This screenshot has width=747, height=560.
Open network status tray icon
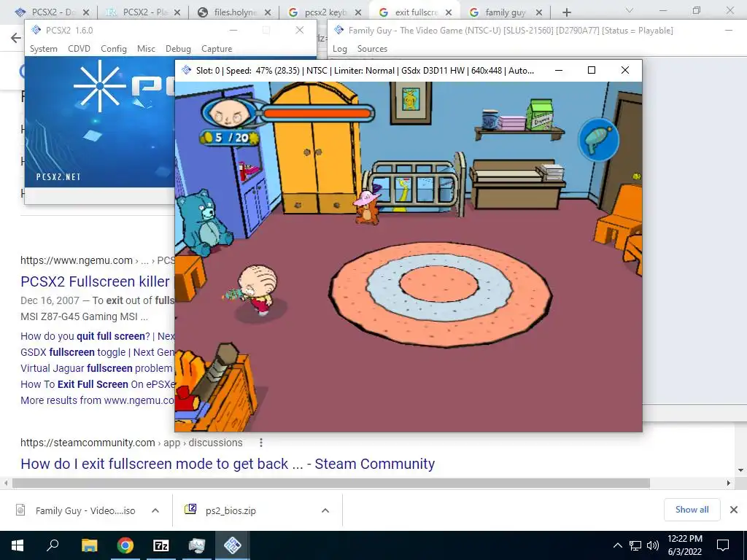pos(635,545)
